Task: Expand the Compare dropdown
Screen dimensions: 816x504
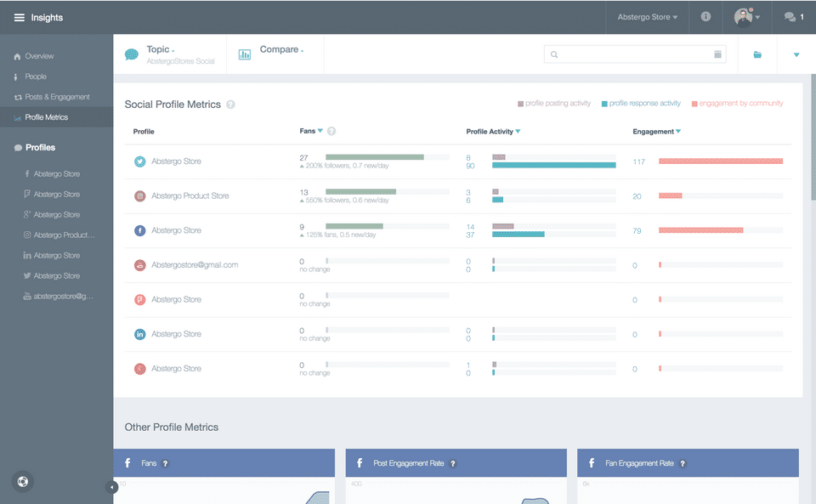Action: pyautogui.click(x=281, y=49)
